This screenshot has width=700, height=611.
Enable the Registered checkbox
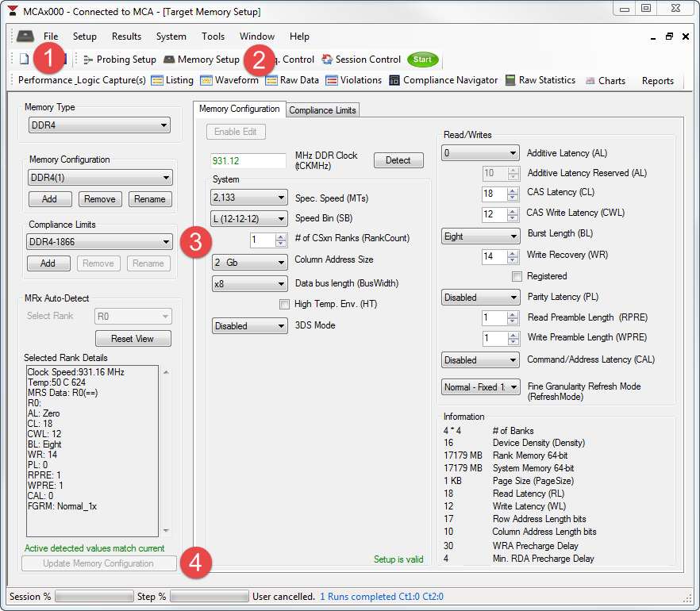[x=517, y=276]
